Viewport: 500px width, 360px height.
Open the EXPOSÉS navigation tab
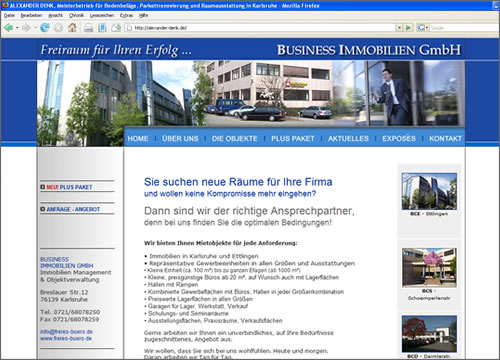tap(399, 139)
